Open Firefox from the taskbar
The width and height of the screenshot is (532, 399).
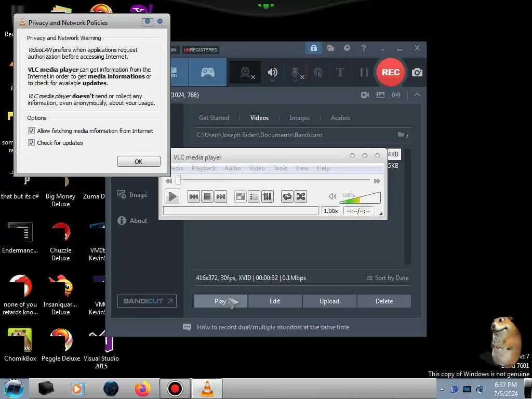tap(143, 389)
